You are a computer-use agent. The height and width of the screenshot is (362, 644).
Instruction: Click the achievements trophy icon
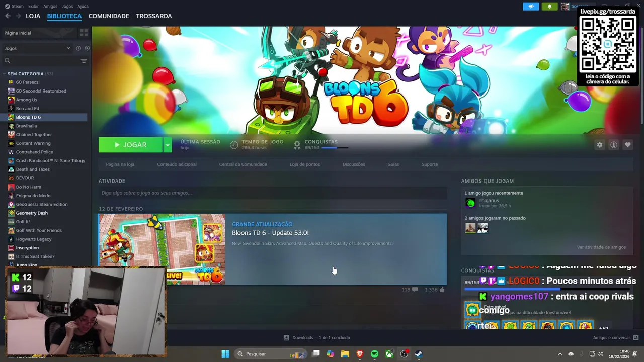click(297, 145)
